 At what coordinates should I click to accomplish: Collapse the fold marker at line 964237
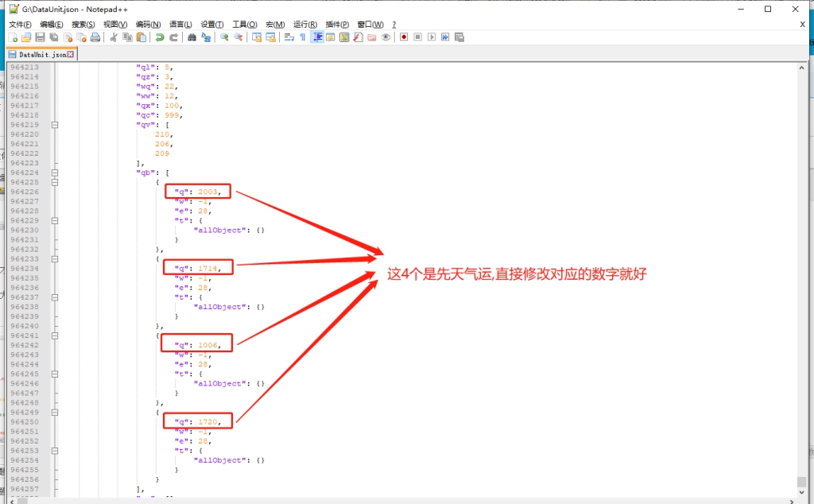pos(55,297)
